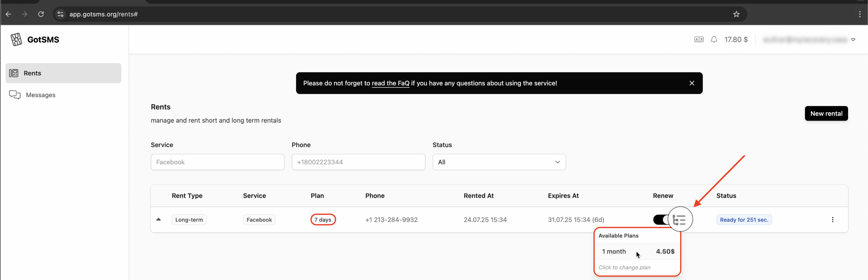
Task: Bookmark this page with the star icon
Action: pos(736,14)
